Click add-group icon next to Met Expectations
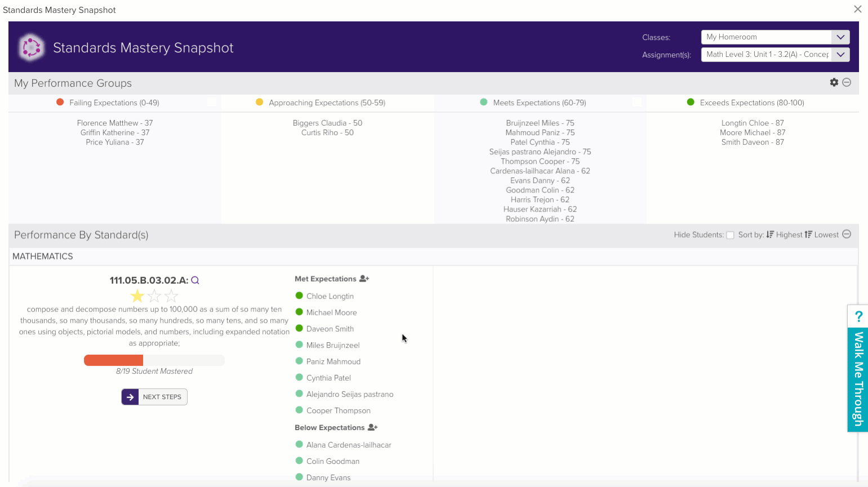This screenshot has height=487, width=868. tap(364, 279)
